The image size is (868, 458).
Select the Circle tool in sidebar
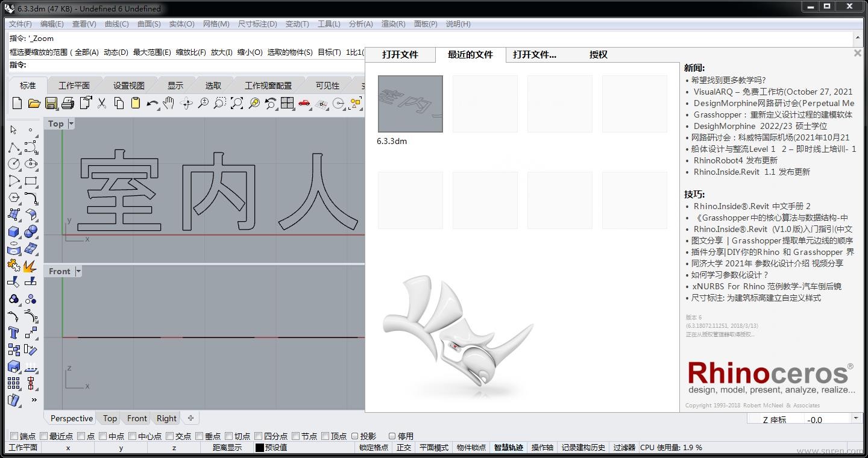point(14,164)
